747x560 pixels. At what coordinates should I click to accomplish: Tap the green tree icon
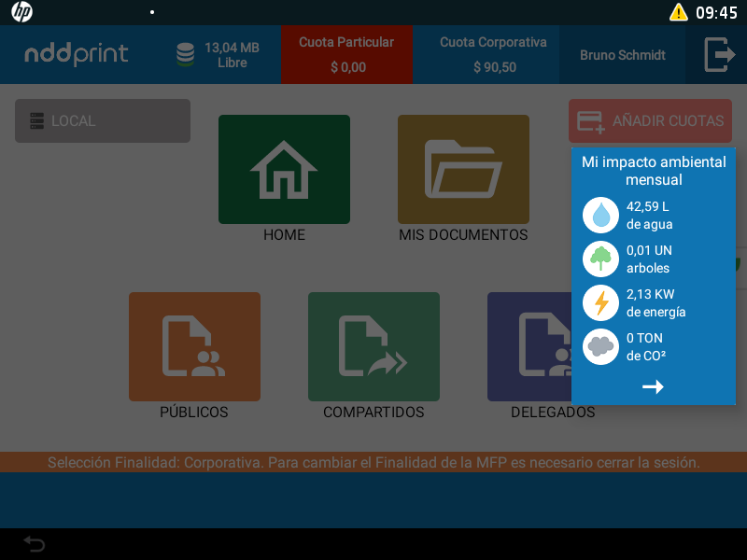tap(600, 259)
